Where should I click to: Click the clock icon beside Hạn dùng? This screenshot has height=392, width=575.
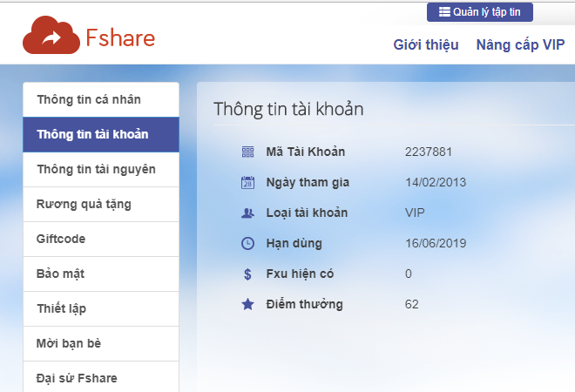[x=248, y=244]
